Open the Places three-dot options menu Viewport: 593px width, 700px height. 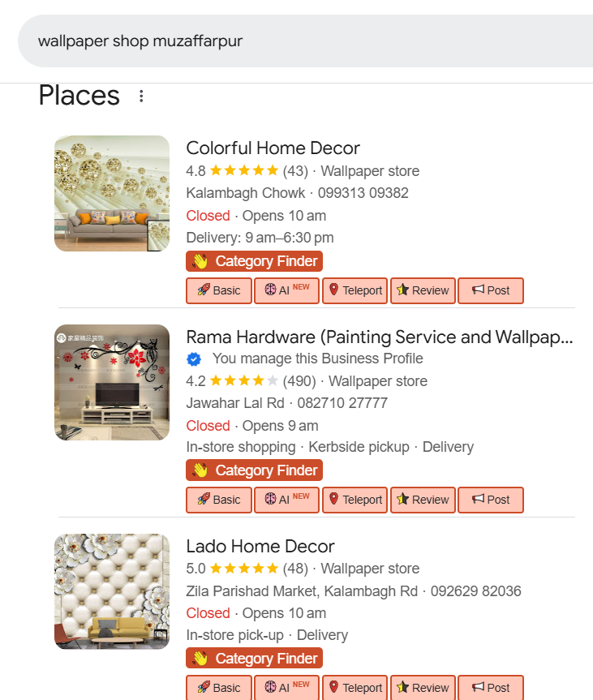click(141, 97)
